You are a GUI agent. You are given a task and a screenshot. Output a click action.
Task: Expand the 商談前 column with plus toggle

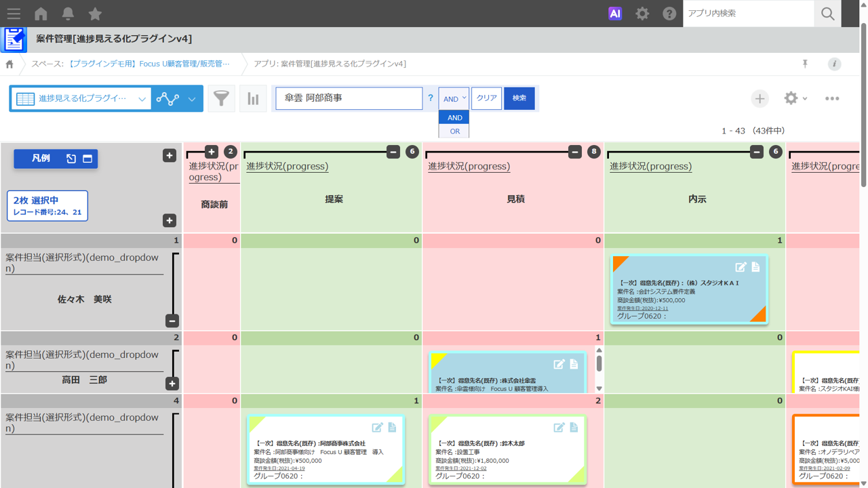(x=212, y=152)
